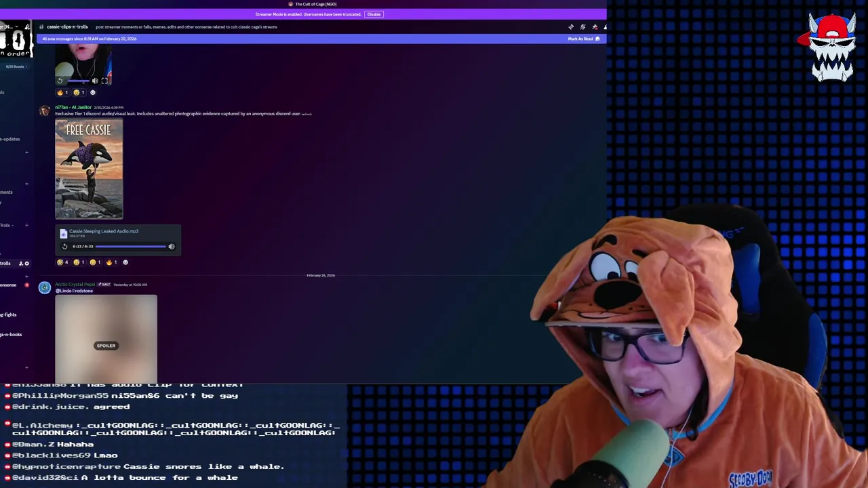Open Arctic Crystal Pepsi's avatar
Image resolution: width=868 pixels, height=488 pixels.
click(x=44, y=288)
